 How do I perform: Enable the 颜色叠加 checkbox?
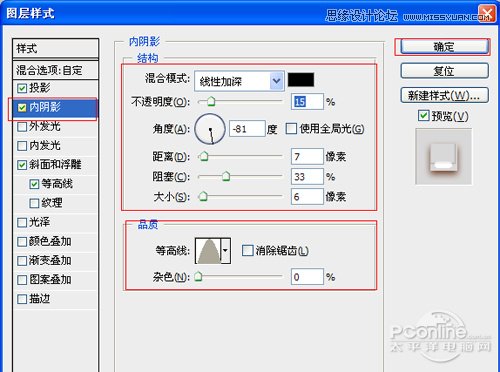(x=22, y=241)
